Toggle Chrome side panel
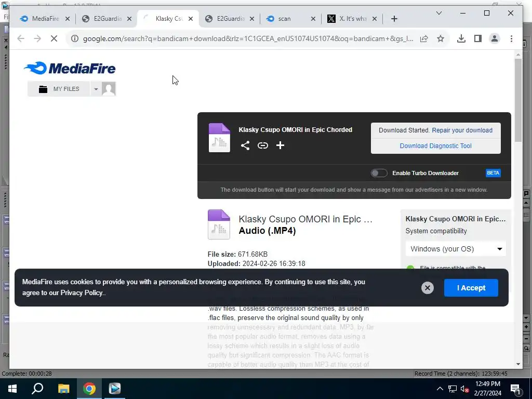Viewport: 532px width, 399px height. pos(478,38)
